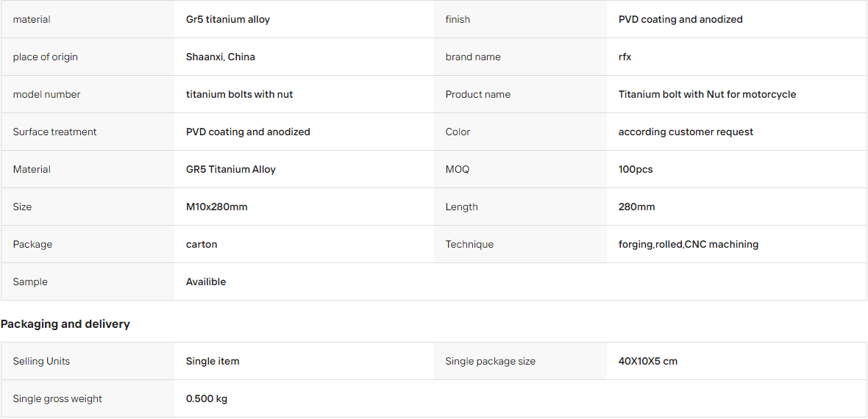
Task: Click the 'Shaanxi, China' origin value
Action: tap(221, 57)
